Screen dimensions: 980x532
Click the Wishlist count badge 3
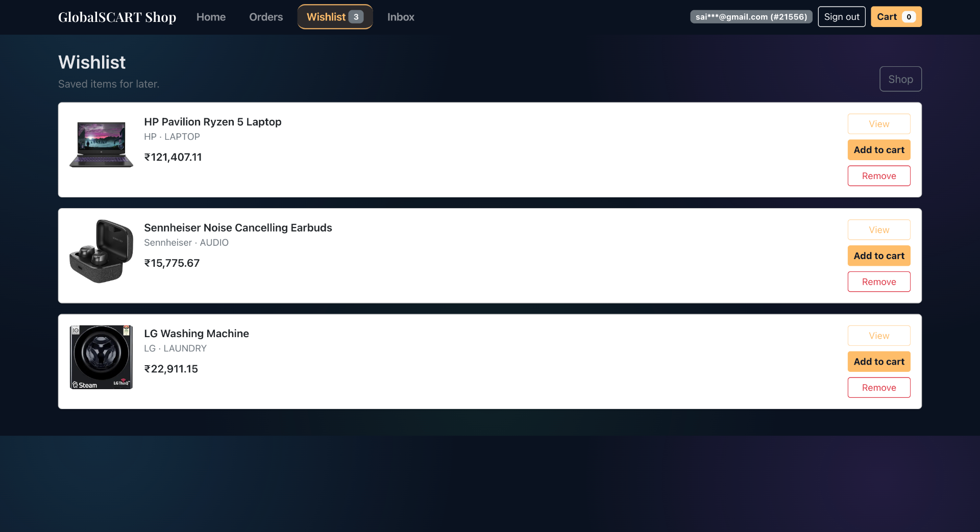356,17
